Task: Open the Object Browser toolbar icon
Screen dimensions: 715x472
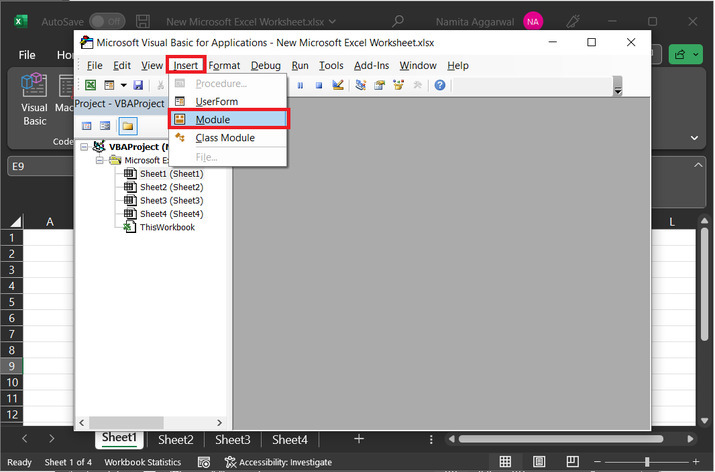Action: [399, 86]
